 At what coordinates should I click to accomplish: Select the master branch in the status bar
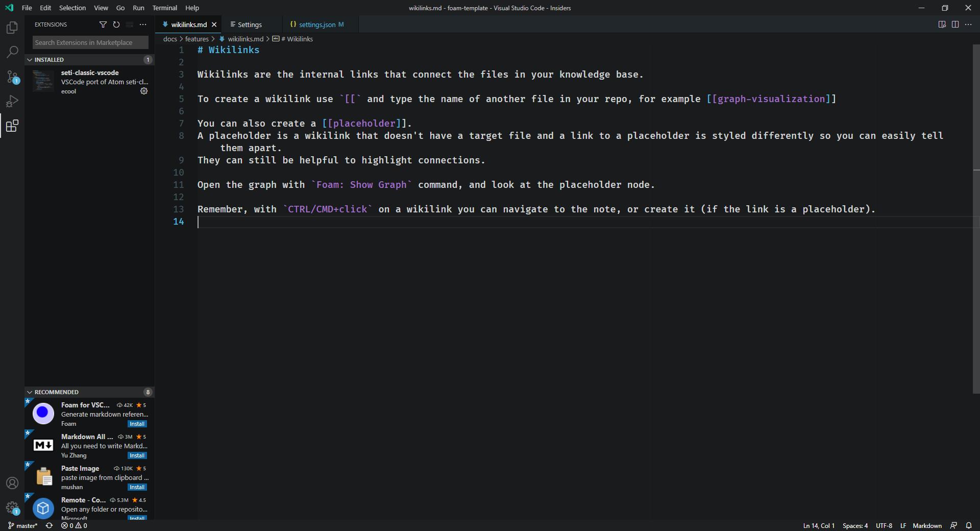[x=22, y=525]
